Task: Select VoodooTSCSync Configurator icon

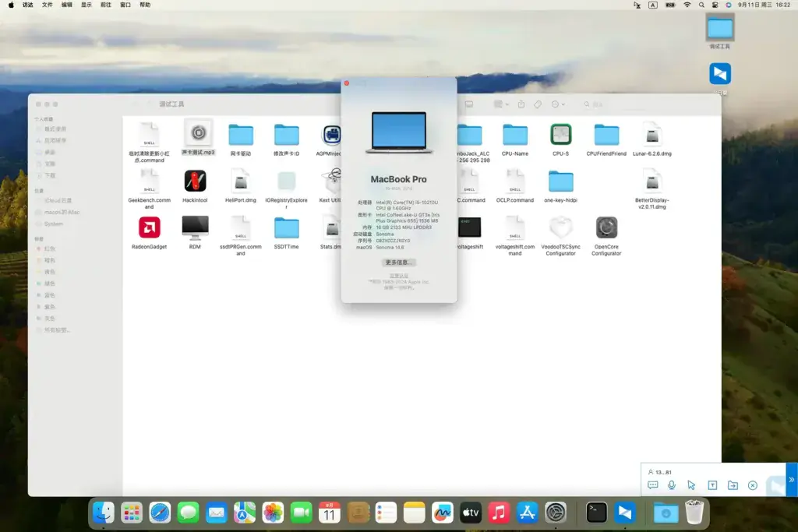Action: pos(560,227)
